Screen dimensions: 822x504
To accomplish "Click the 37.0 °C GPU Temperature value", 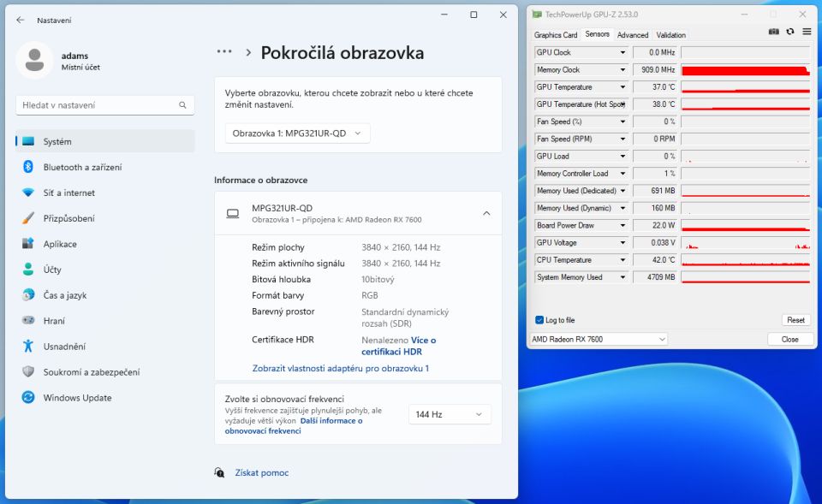I will (655, 87).
